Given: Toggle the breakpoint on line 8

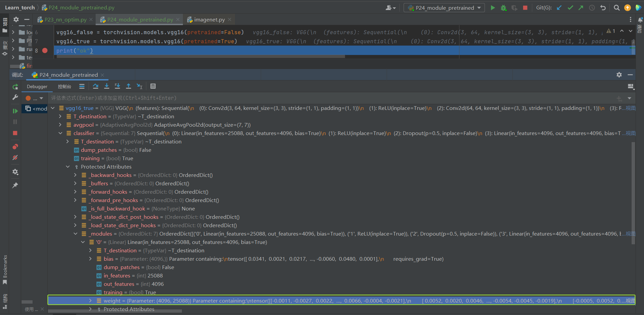Looking at the screenshot, I should point(45,51).
